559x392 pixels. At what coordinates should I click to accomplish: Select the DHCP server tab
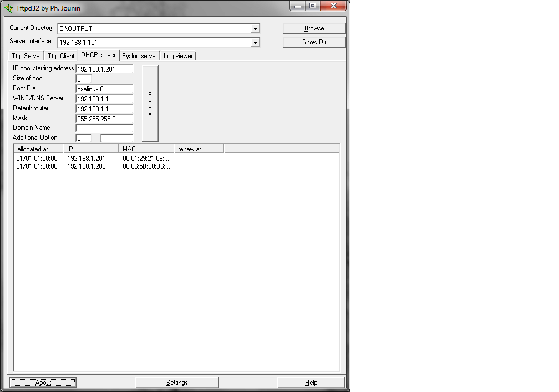click(x=98, y=55)
